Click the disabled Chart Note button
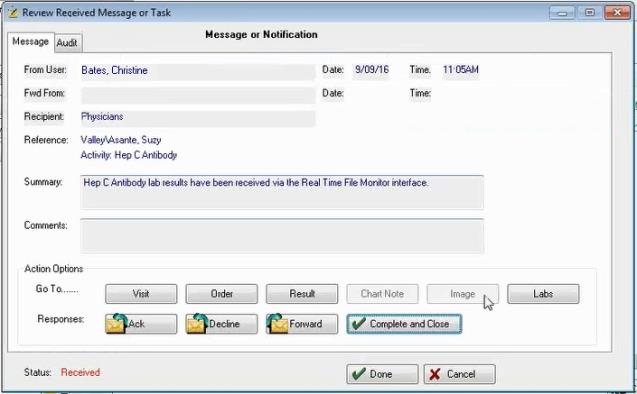This screenshot has width=637, height=394. [382, 294]
